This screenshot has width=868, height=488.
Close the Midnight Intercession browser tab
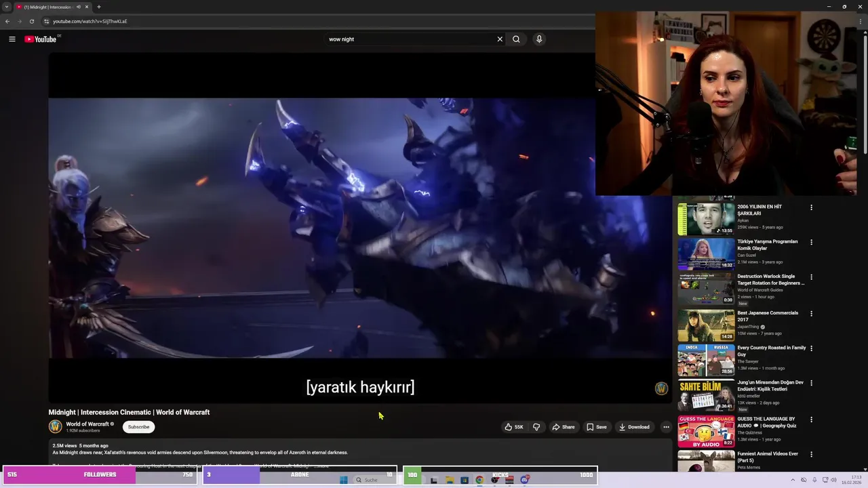(87, 7)
